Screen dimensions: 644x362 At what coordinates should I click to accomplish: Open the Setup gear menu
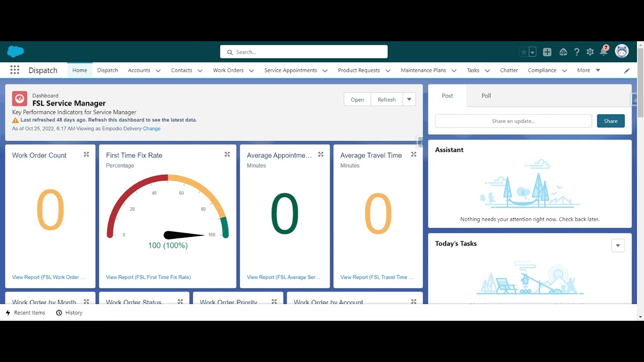pyautogui.click(x=590, y=52)
